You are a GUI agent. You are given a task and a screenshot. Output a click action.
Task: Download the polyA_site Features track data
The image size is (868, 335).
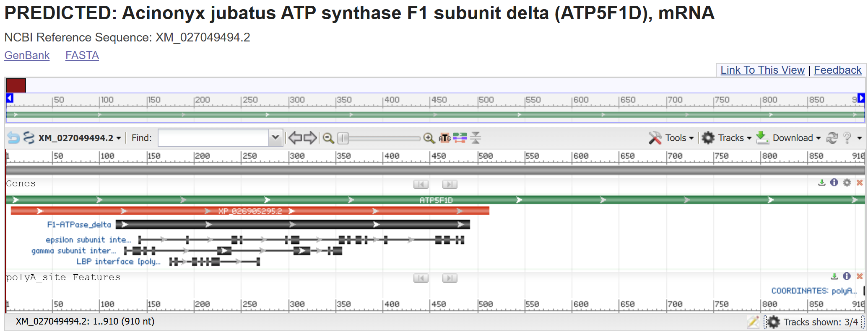834,276
